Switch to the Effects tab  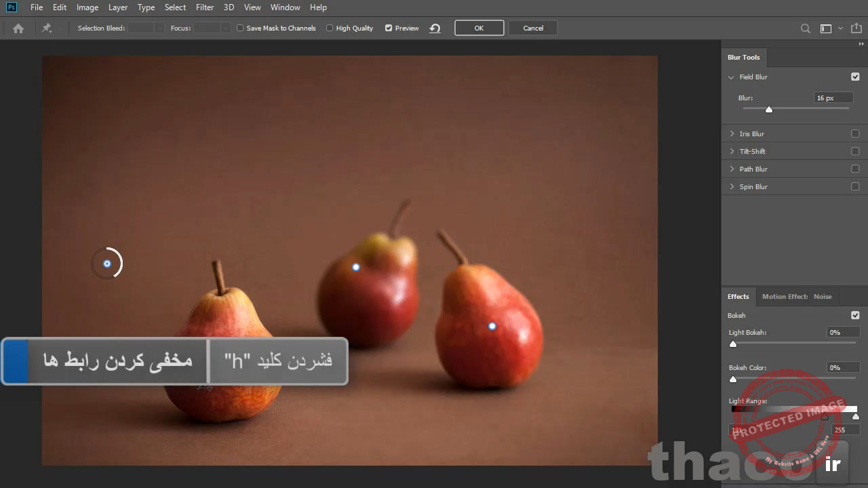point(738,297)
